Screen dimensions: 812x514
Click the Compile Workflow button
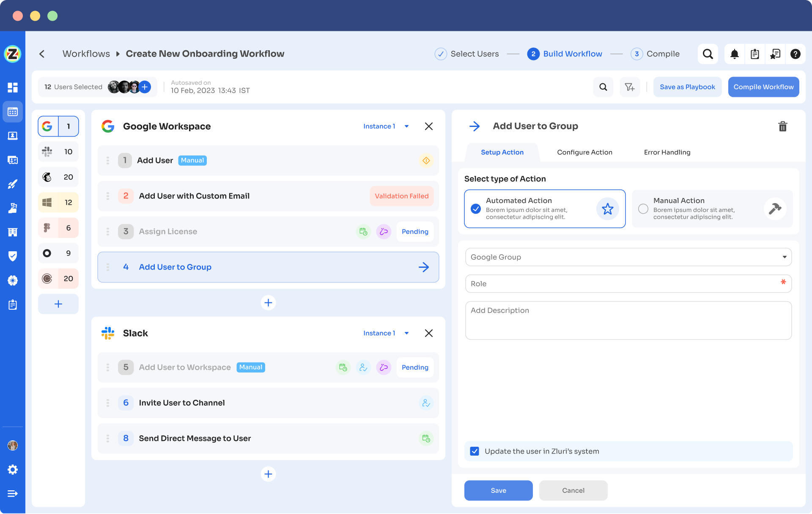(763, 86)
